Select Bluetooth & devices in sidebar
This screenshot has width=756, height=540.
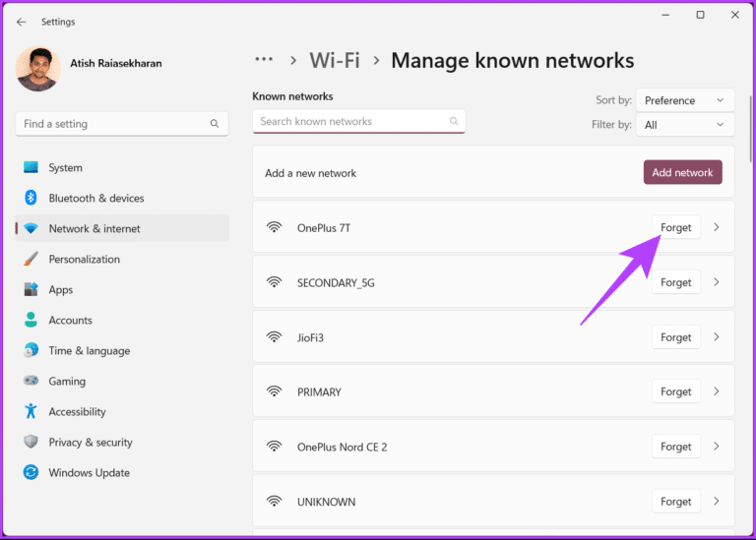122,198
